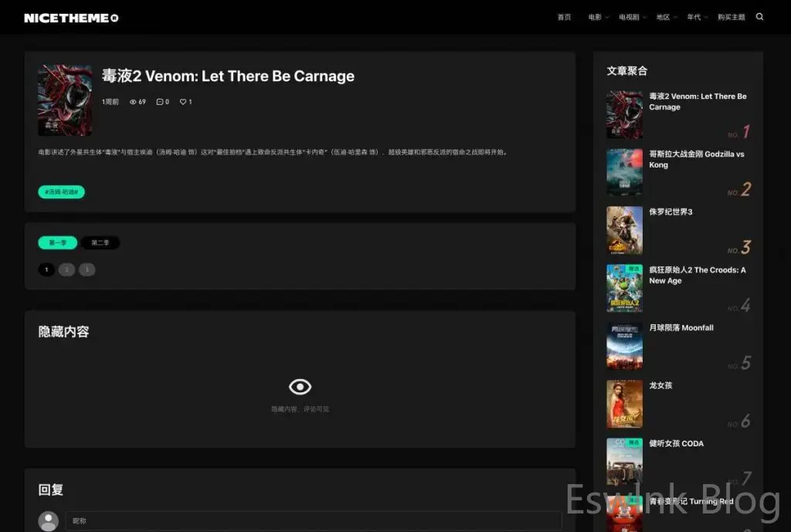Click the hidden content eye icon

pos(300,387)
